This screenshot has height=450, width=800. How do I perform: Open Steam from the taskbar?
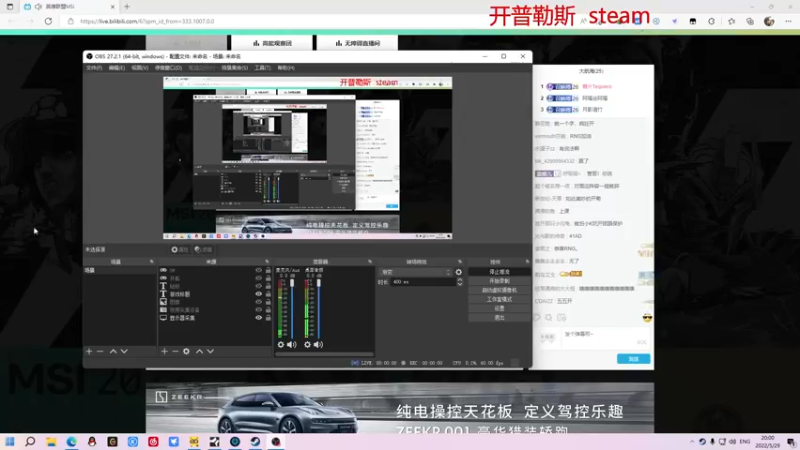point(255,441)
